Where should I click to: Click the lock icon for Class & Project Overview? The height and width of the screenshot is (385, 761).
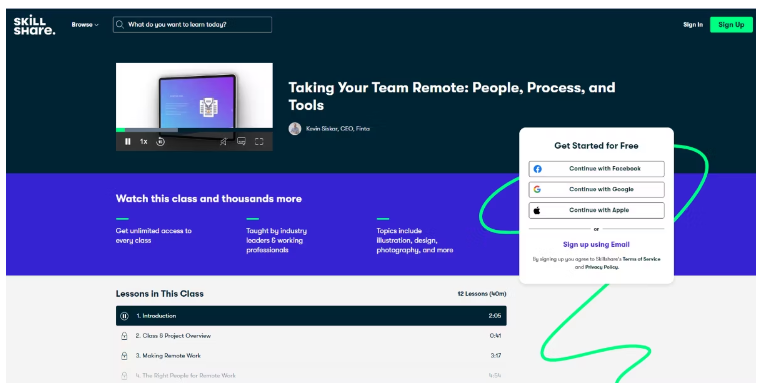coord(124,336)
